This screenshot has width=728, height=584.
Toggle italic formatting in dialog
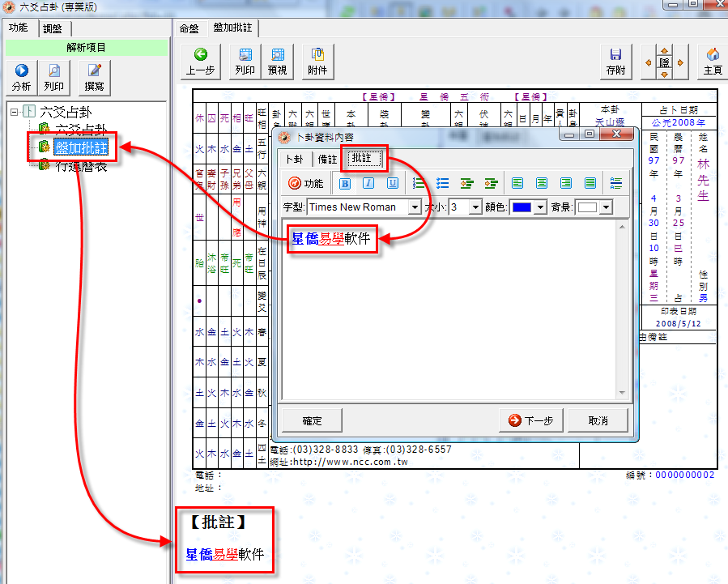click(368, 183)
